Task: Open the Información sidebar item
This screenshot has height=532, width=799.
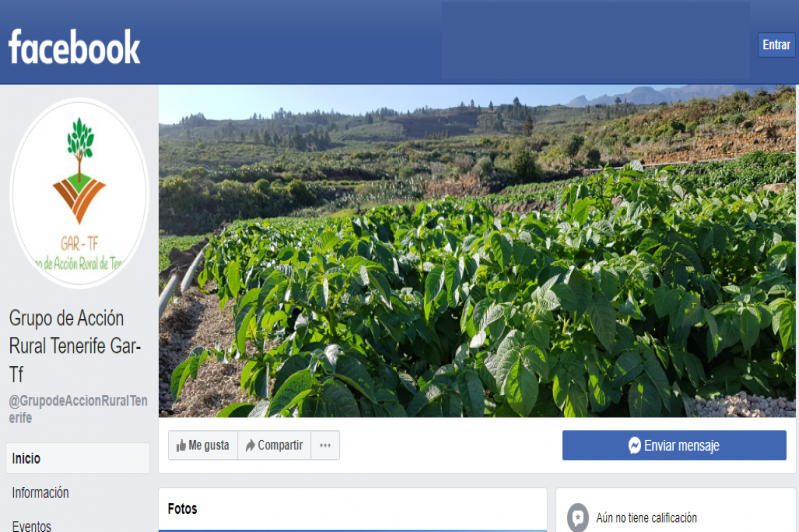Action: click(x=40, y=493)
